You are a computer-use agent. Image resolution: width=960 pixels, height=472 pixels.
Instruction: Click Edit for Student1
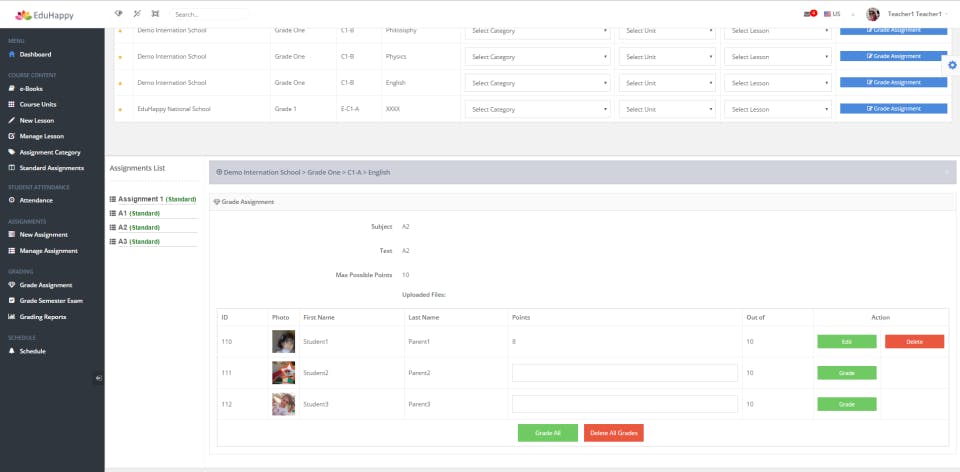847,342
